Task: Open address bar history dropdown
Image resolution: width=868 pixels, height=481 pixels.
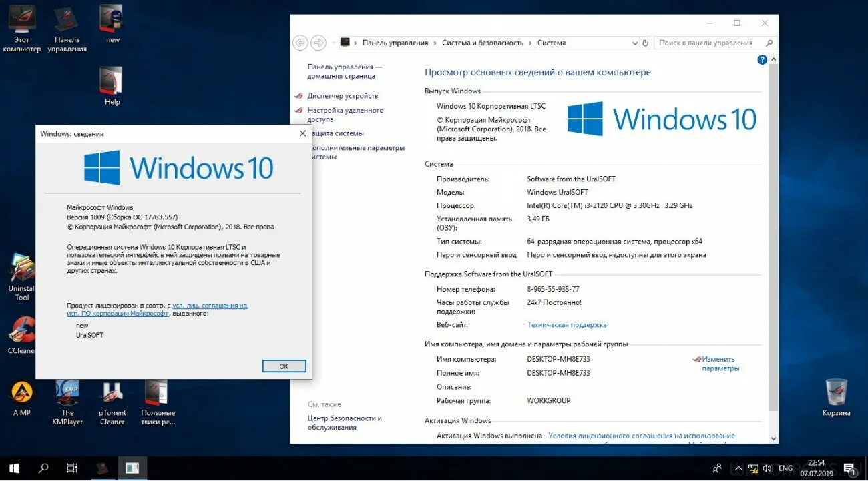Action: pos(634,43)
